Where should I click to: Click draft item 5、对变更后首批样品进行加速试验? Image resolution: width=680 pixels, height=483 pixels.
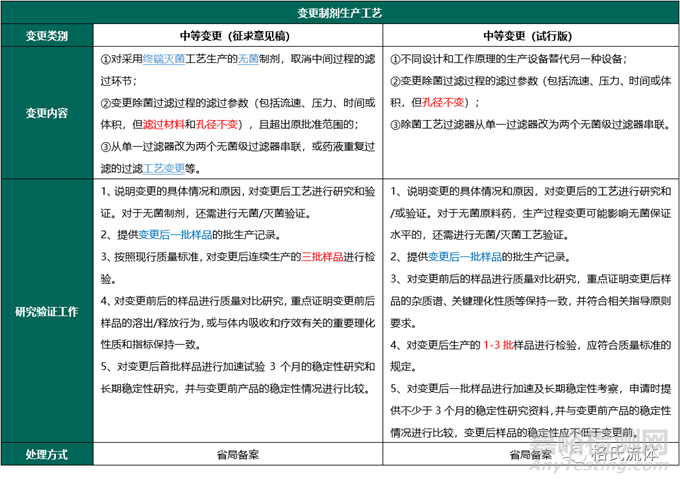238,377
